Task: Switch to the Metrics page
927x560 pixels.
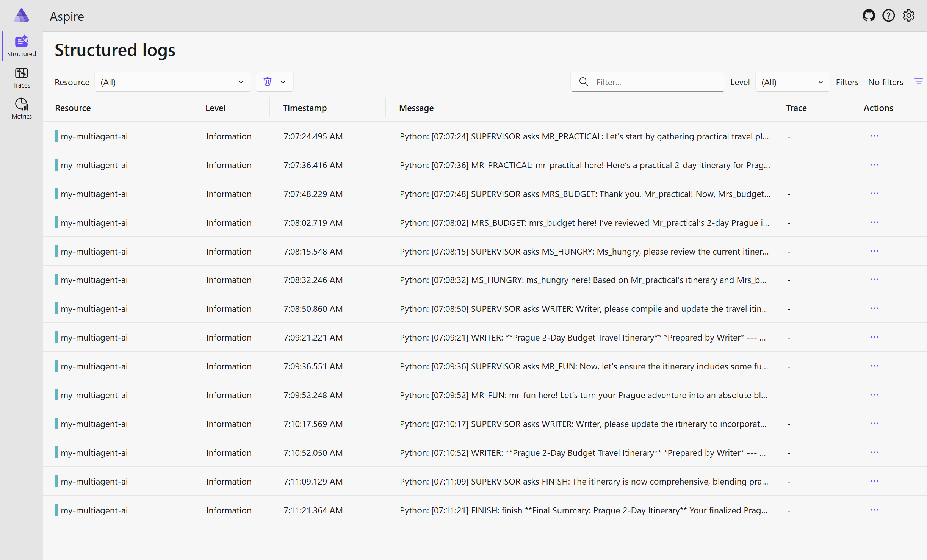Action: coord(22,109)
